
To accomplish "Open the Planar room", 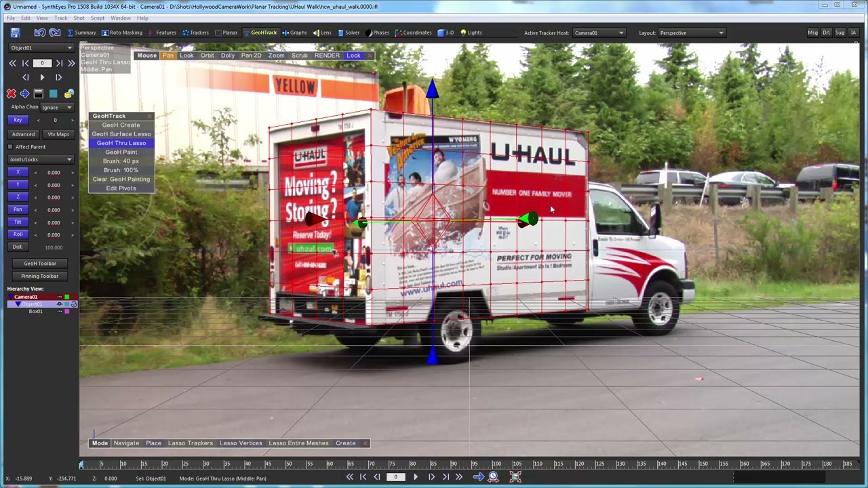I will pyautogui.click(x=226, y=33).
